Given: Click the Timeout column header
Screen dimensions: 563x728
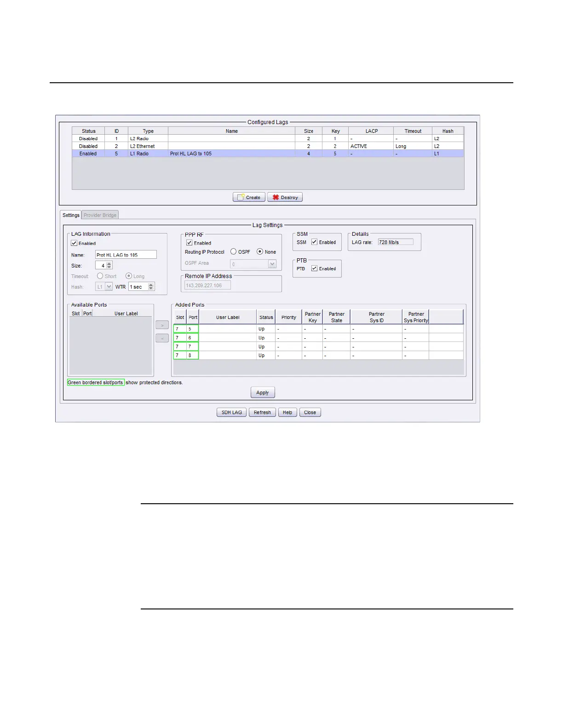Looking at the screenshot, I should point(413,131).
